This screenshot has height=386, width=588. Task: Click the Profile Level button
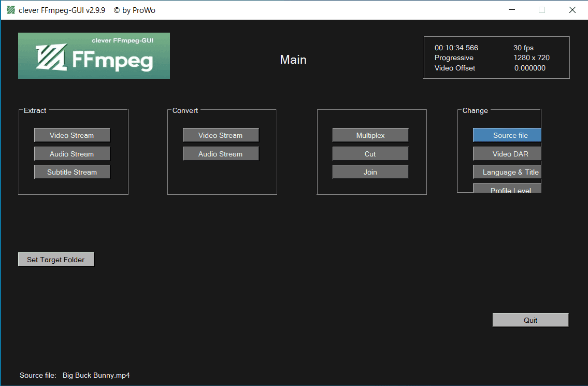pyautogui.click(x=507, y=188)
